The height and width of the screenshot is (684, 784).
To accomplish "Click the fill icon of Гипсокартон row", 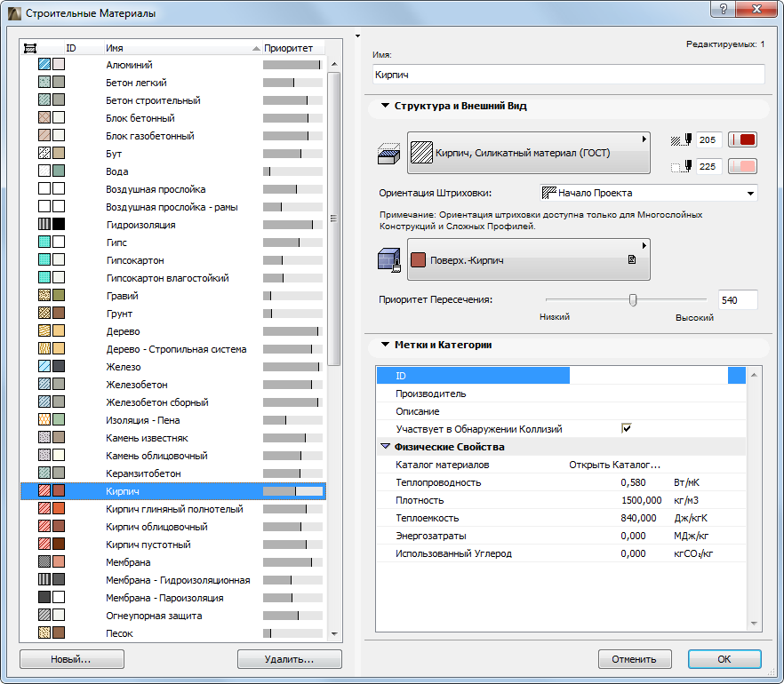I will click(x=44, y=259).
